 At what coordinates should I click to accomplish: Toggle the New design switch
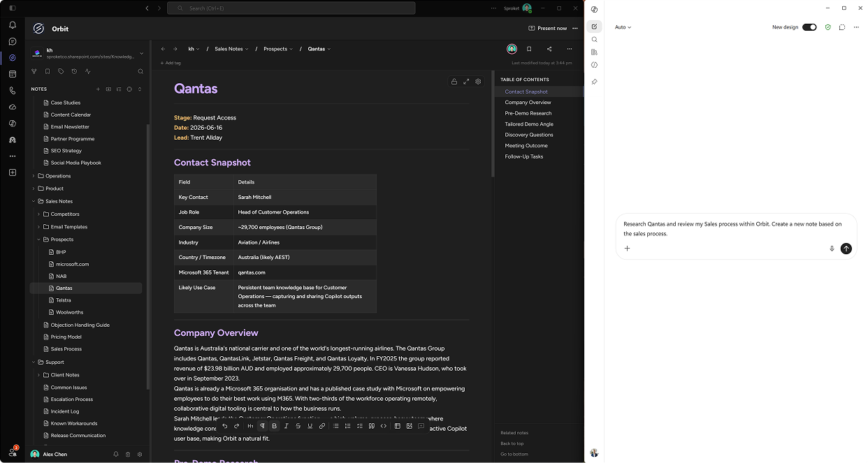click(809, 27)
